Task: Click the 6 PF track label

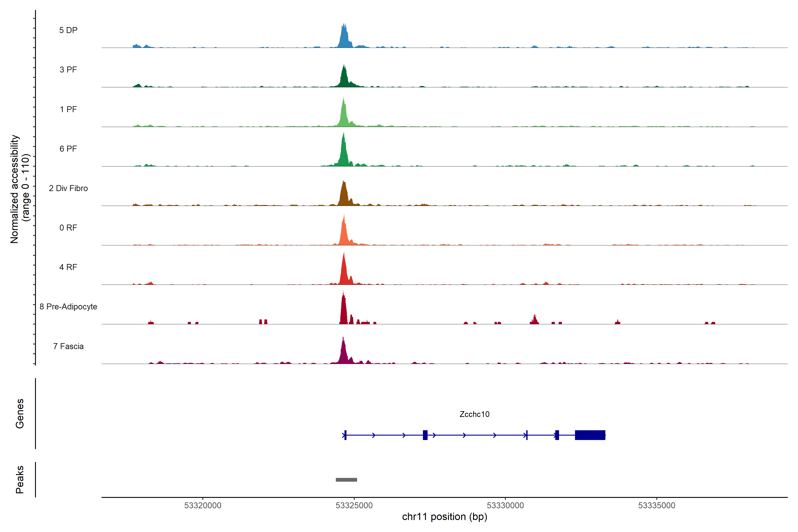Action: pos(68,149)
